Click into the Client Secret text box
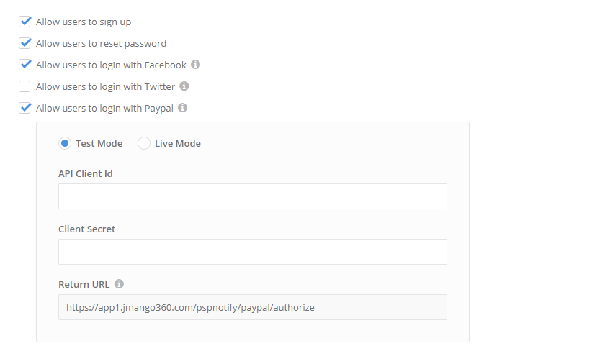Screen dimensions: 592x364 pyautogui.click(x=252, y=252)
